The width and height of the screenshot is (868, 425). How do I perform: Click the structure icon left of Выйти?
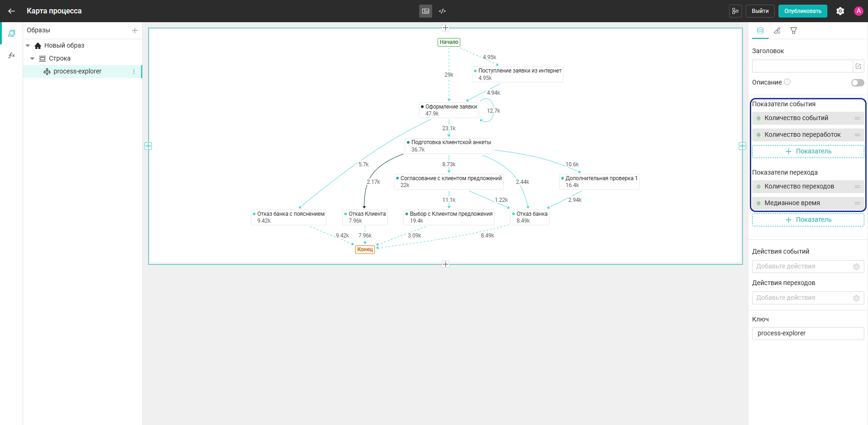pyautogui.click(x=735, y=11)
